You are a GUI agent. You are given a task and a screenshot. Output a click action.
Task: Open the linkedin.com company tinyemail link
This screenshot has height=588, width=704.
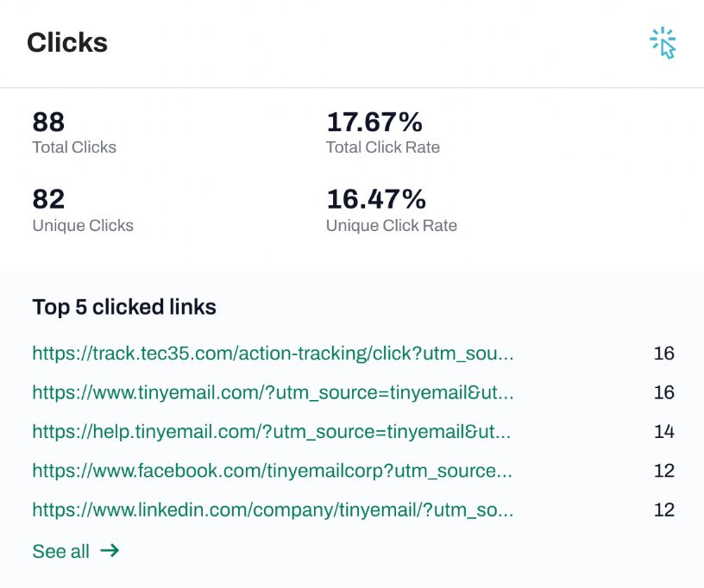pyautogui.click(x=273, y=510)
